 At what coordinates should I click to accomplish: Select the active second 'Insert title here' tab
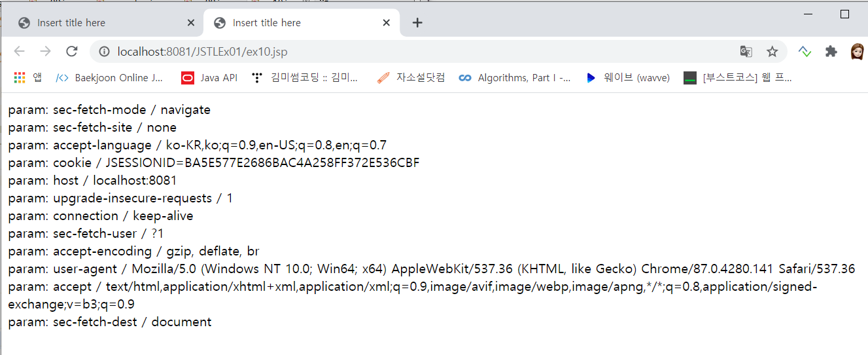[x=301, y=23]
